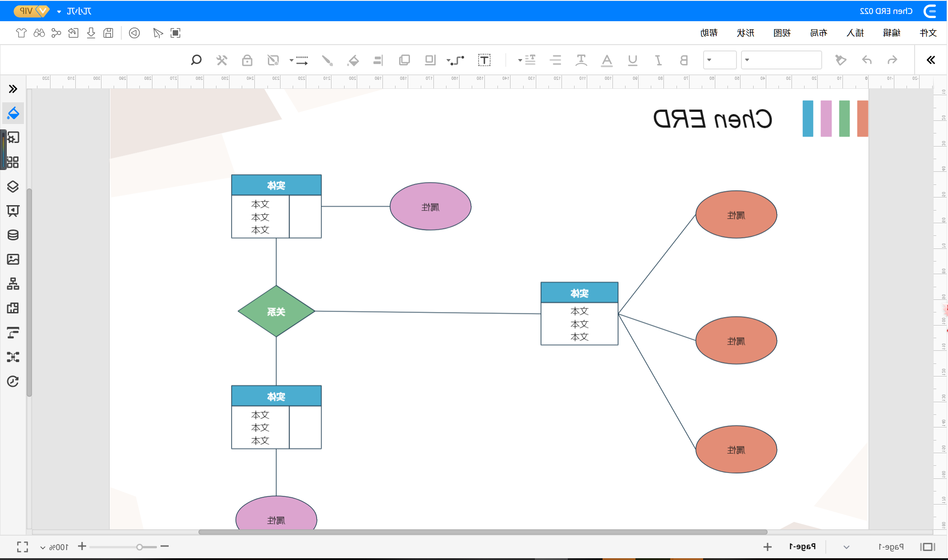Click the pink color bar in the diagram header
The image size is (948, 560).
click(x=826, y=119)
